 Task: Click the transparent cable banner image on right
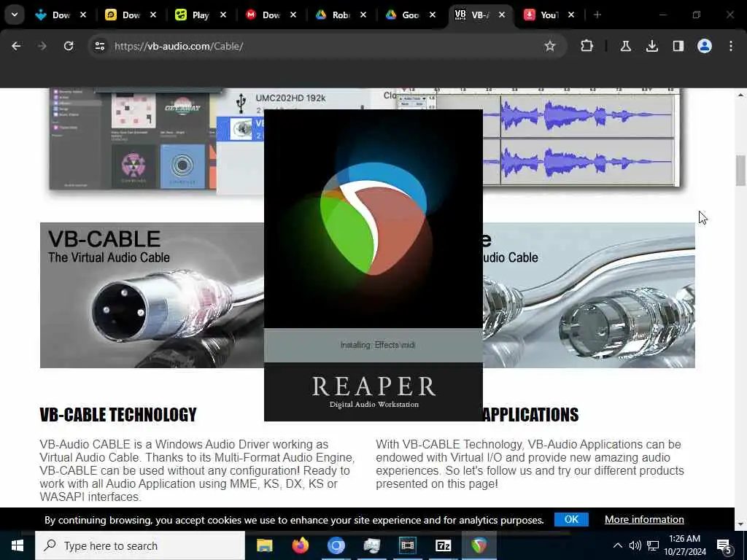click(589, 295)
